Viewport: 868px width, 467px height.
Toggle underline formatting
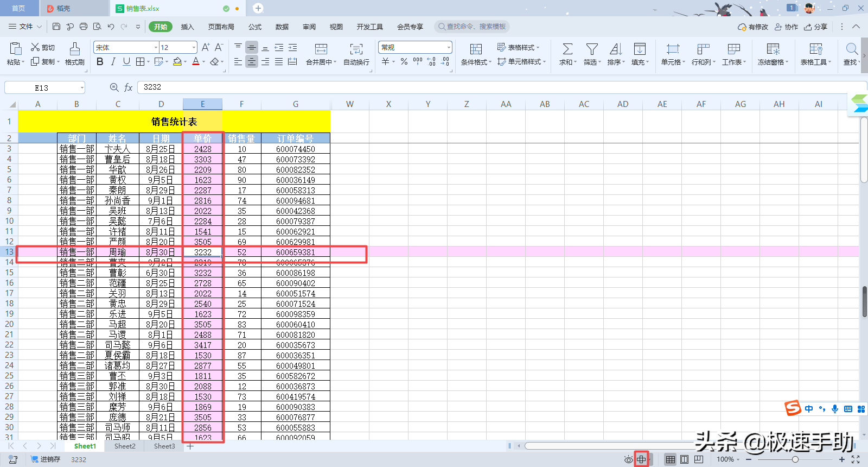[126, 62]
